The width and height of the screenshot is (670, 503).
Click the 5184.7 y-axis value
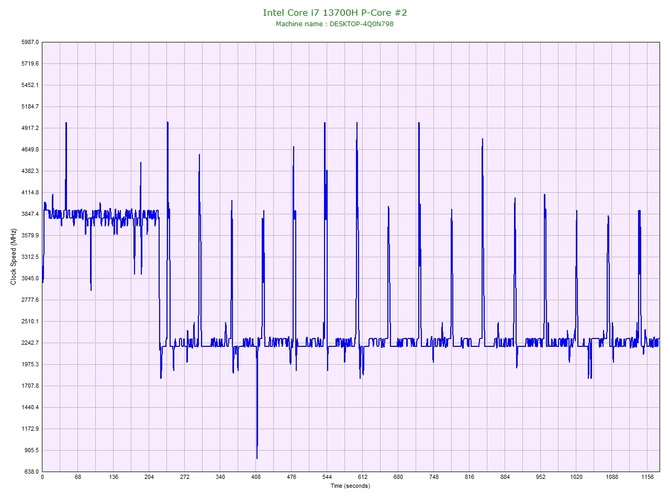(30, 106)
